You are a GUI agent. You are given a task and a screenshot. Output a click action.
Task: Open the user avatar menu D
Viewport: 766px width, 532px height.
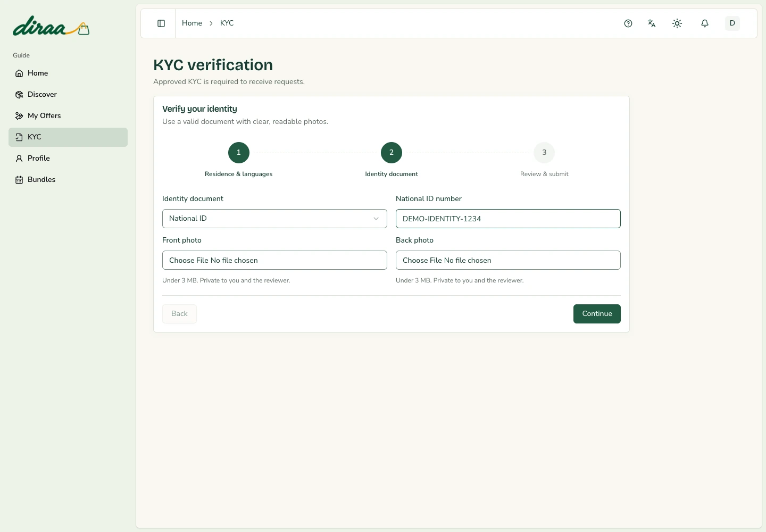732,23
